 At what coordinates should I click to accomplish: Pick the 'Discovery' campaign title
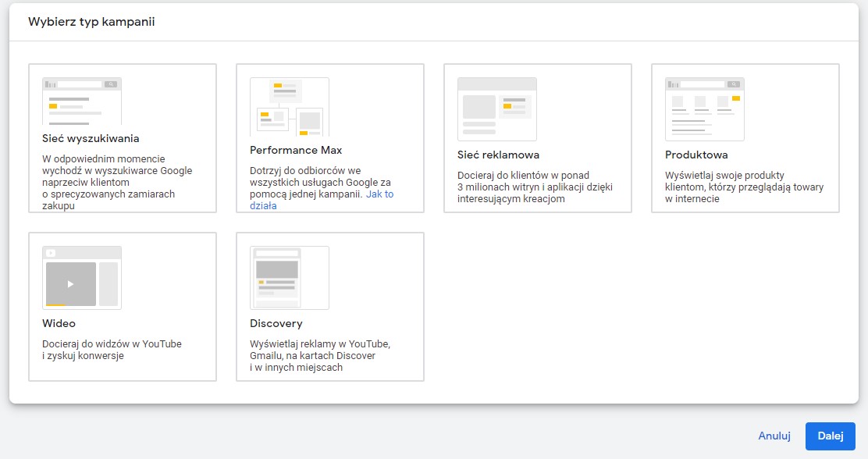coord(276,323)
